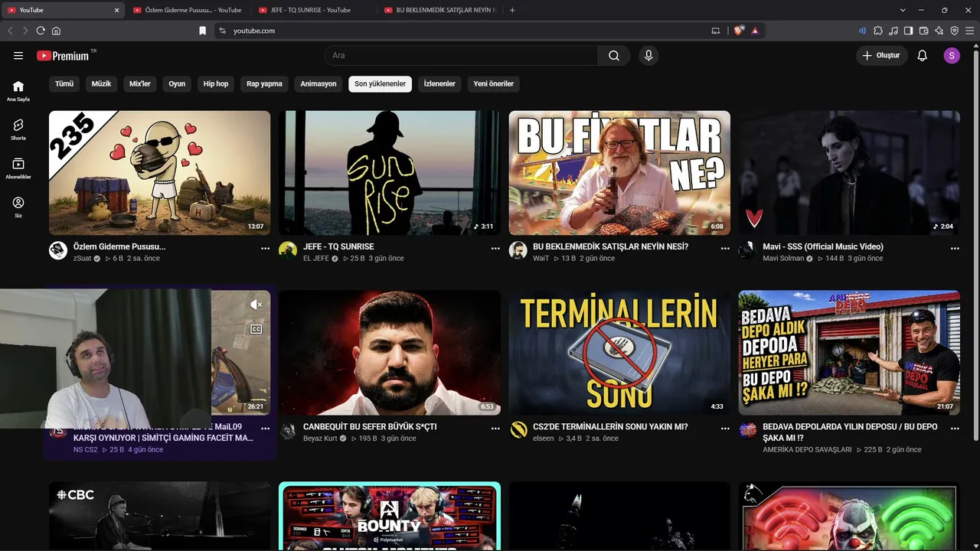Toggle captions on preview video
Image resolution: width=980 pixels, height=551 pixels.
click(256, 329)
